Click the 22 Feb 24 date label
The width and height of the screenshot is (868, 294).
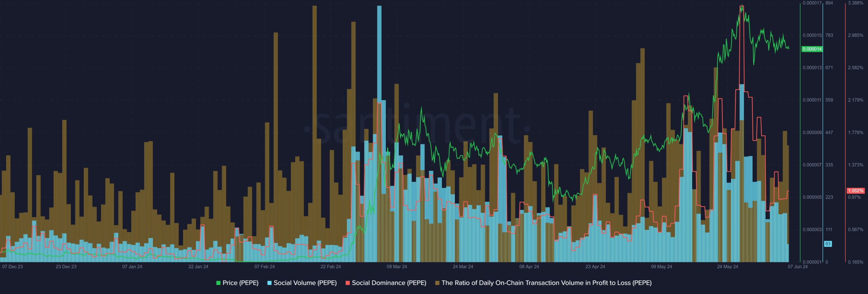[x=331, y=267]
